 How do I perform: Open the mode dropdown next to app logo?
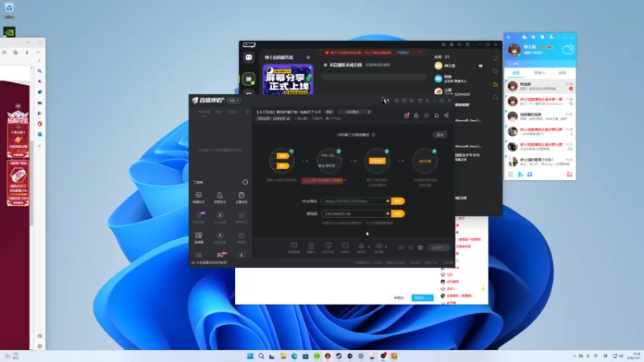click(233, 101)
